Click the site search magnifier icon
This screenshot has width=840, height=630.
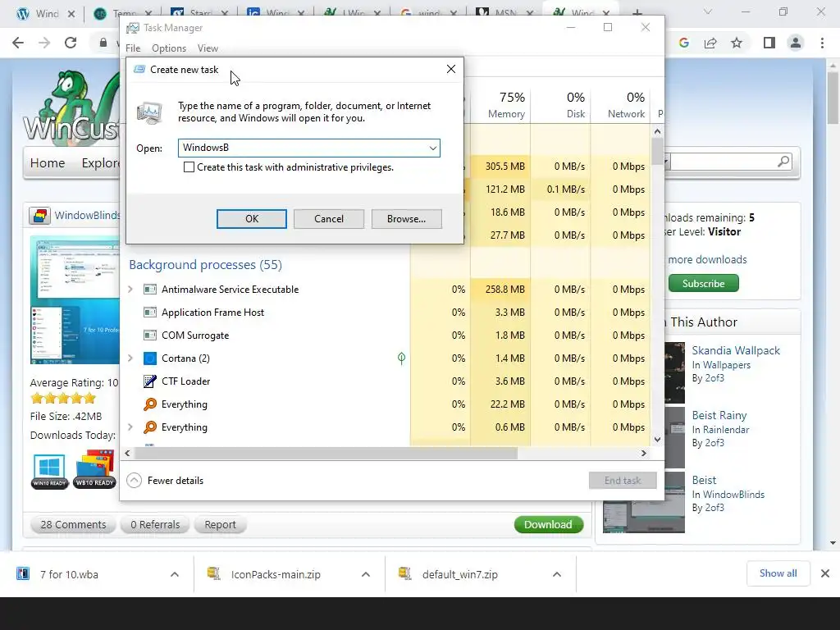[x=783, y=161]
